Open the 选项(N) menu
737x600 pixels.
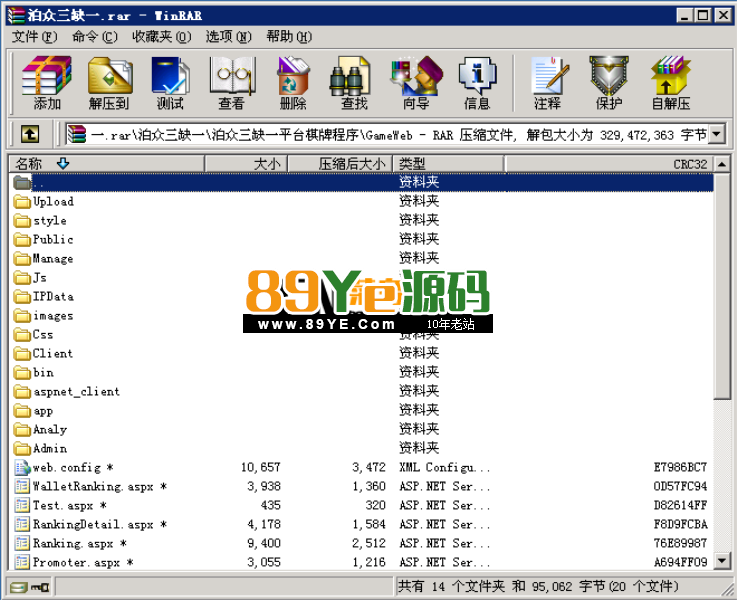pyautogui.click(x=228, y=37)
